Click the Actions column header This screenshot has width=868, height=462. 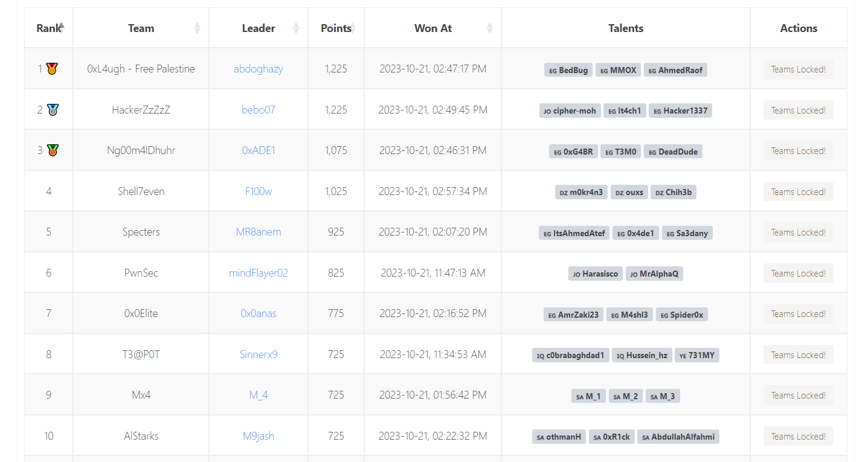coord(799,28)
